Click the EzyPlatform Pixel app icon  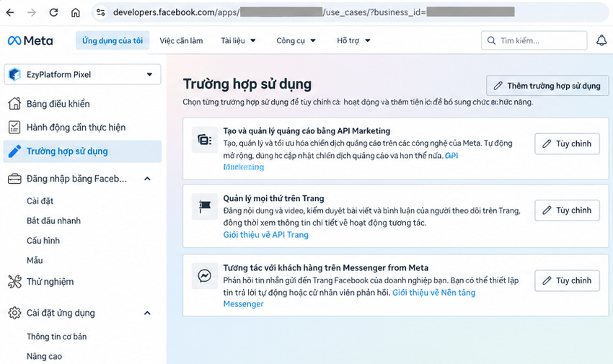point(15,74)
